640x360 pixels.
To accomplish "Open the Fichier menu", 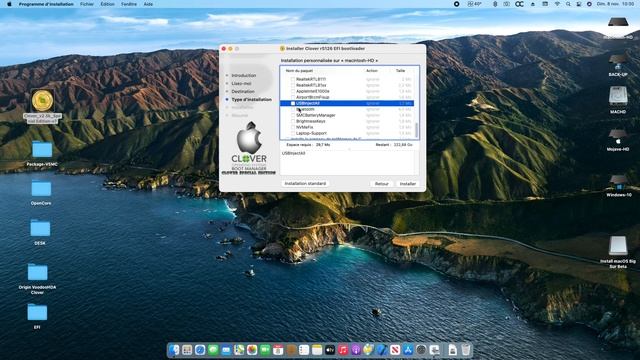I will coord(87,4).
